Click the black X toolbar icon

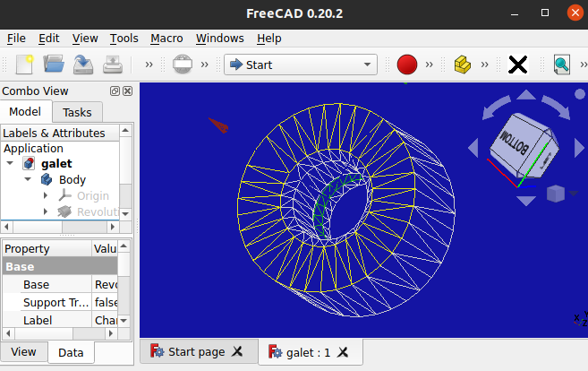tap(518, 65)
